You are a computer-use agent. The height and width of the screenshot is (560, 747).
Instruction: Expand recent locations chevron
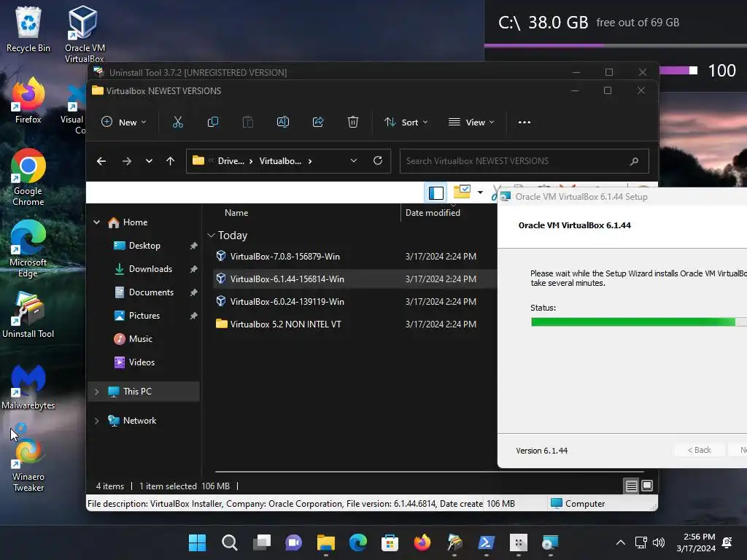(x=149, y=161)
